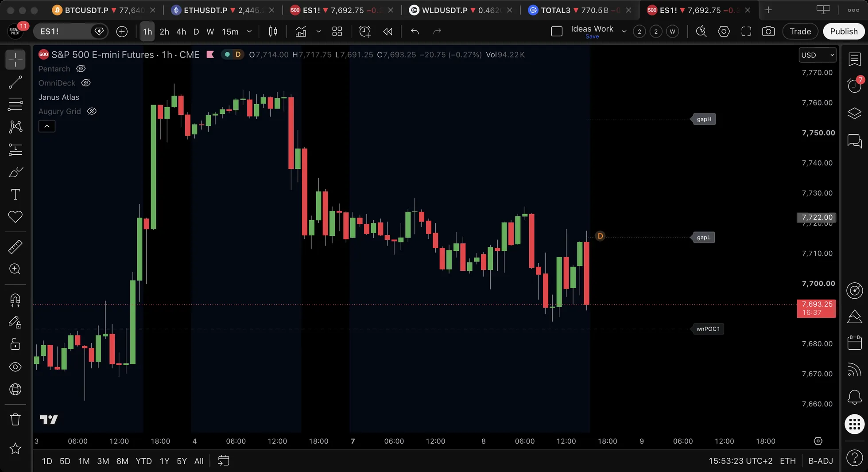The width and height of the screenshot is (868, 472).
Task: Open the go to date calendar
Action: click(224, 461)
